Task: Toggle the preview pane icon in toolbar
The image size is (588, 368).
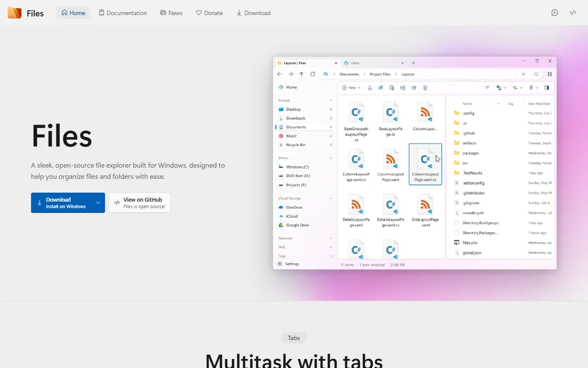Action: pos(547,88)
